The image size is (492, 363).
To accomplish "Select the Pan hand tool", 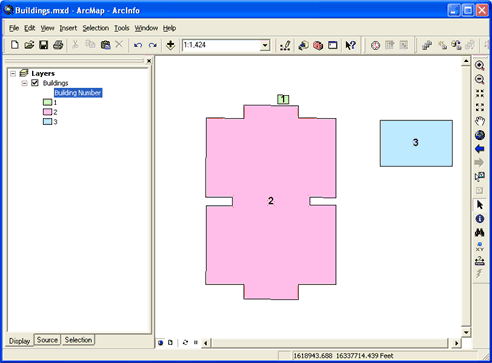I will (x=480, y=121).
